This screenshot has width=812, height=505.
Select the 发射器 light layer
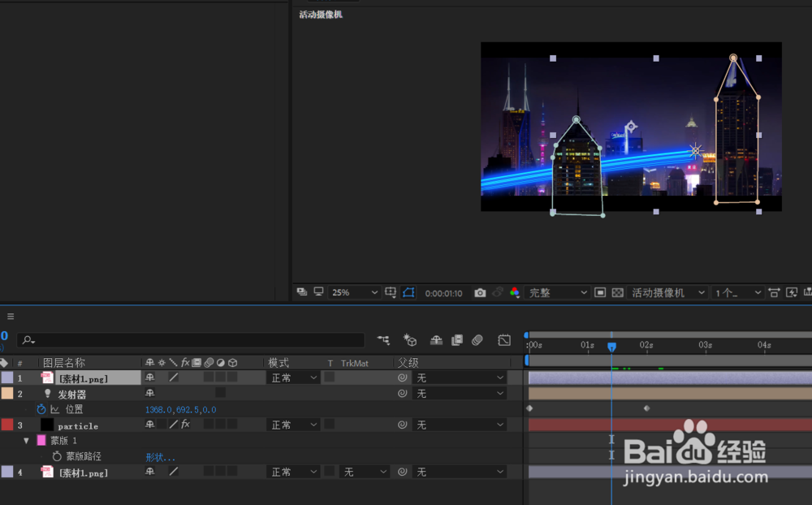pos(71,394)
